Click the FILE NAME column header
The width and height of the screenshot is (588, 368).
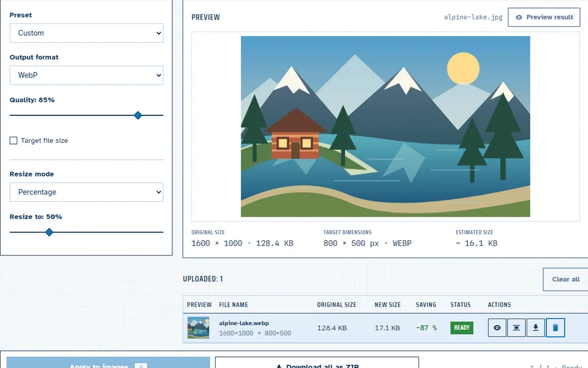(233, 305)
